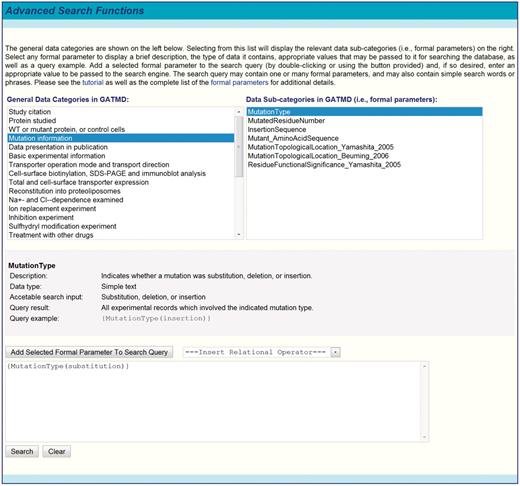
Task: Select Transporter operation mode and transport direction
Action: pyautogui.click(x=121, y=165)
